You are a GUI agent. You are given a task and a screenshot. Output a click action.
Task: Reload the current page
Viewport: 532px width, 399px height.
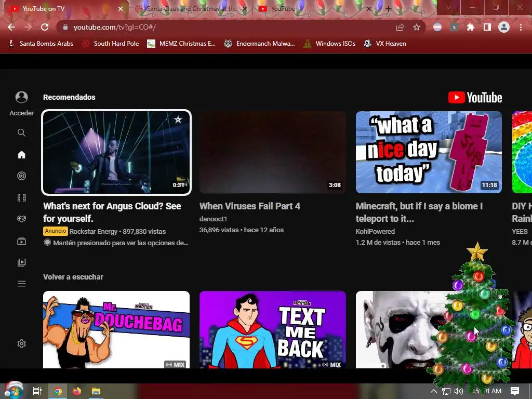45,27
